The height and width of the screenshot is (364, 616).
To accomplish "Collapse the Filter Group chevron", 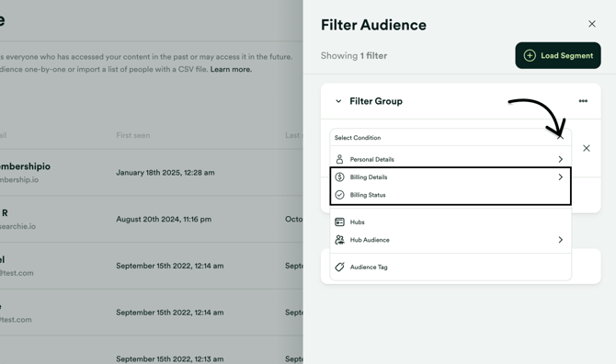I will 338,101.
